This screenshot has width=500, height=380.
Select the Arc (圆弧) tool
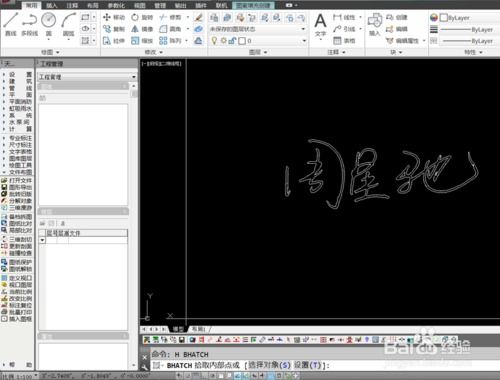tap(68, 24)
